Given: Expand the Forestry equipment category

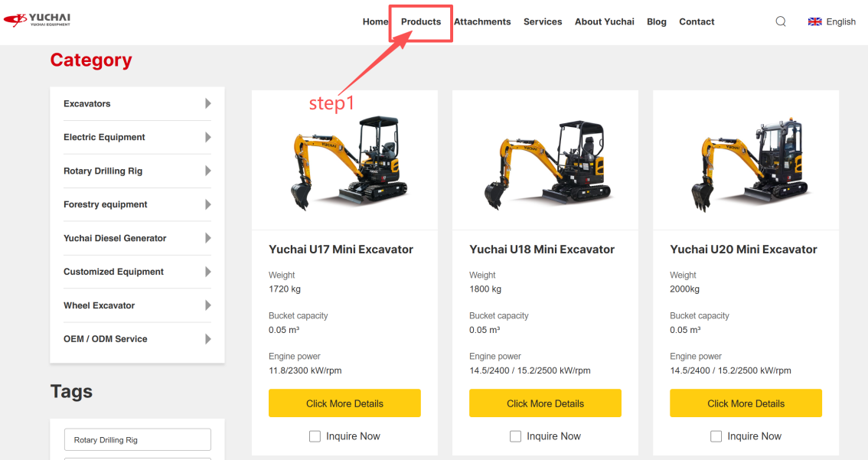Looking at the screenshot, I should point(207,204).
